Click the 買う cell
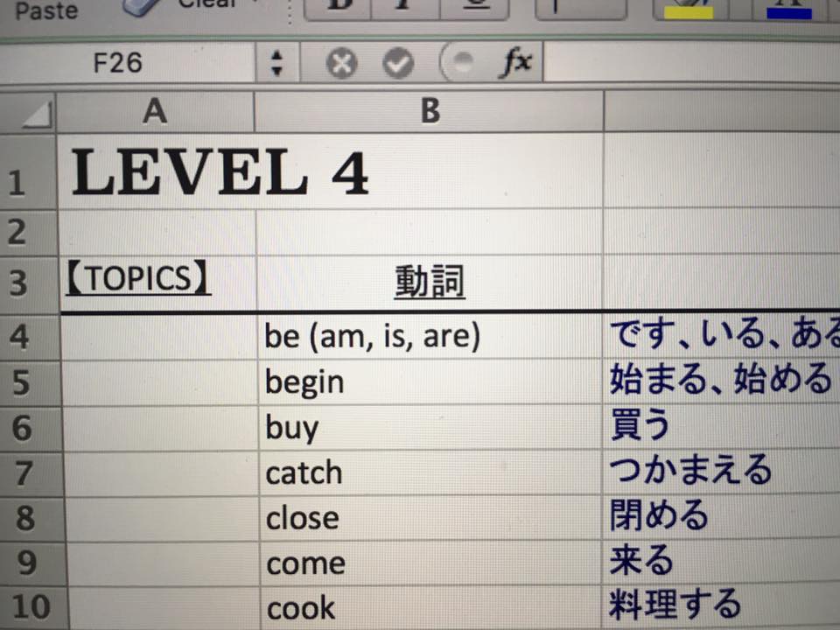The image size is (840, 630). click(x=722, y=428)
